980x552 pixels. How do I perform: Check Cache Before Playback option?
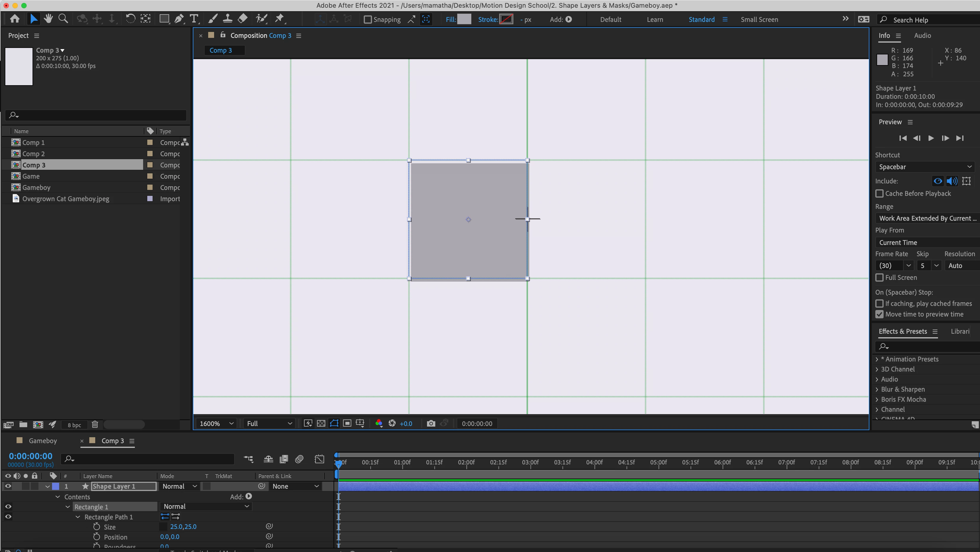coord(879,193)
